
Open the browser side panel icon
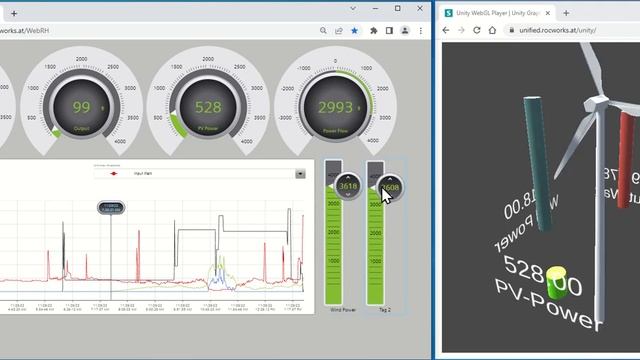click(x=389, y=31)
